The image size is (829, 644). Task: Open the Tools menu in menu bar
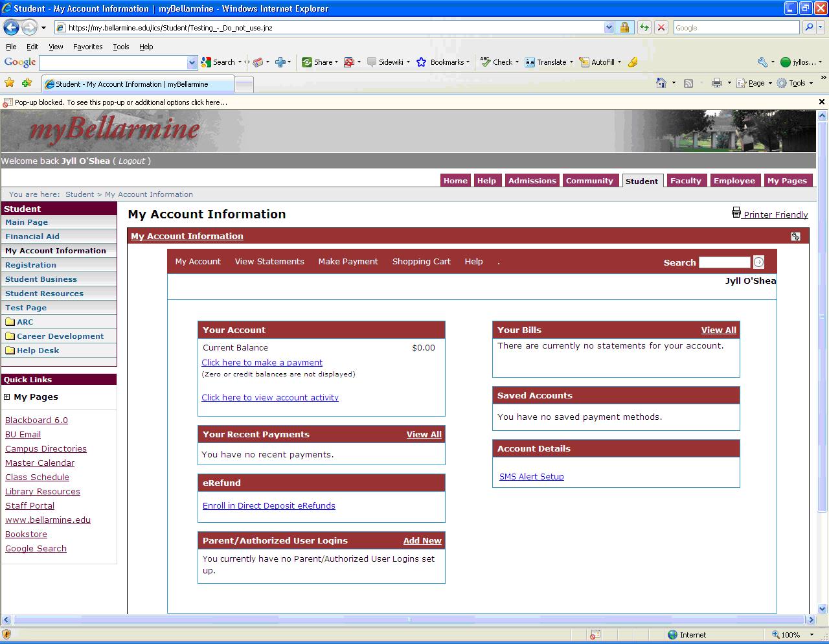point(121,47)
